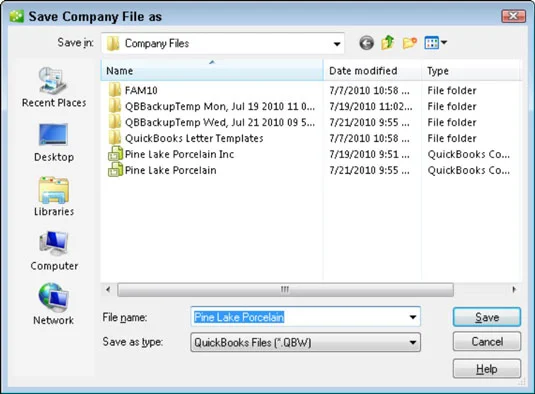Sort files by Date modified column
Screen dimensions: 535x394
[372, 71]
